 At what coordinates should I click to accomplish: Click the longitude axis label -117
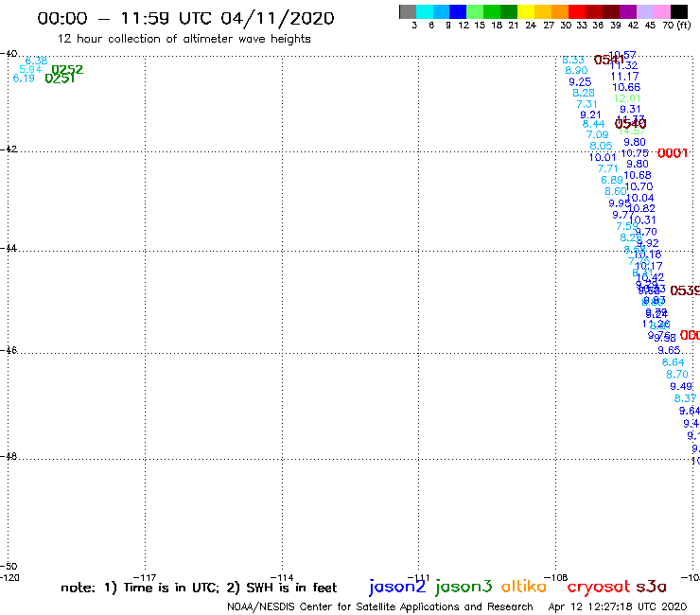(x=145, y=577)
